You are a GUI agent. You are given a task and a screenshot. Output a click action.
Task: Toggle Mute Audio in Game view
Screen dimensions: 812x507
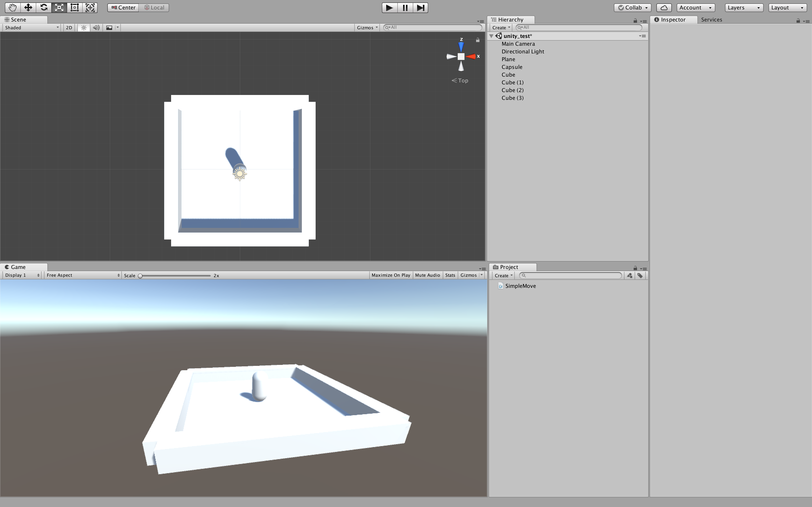428,275
